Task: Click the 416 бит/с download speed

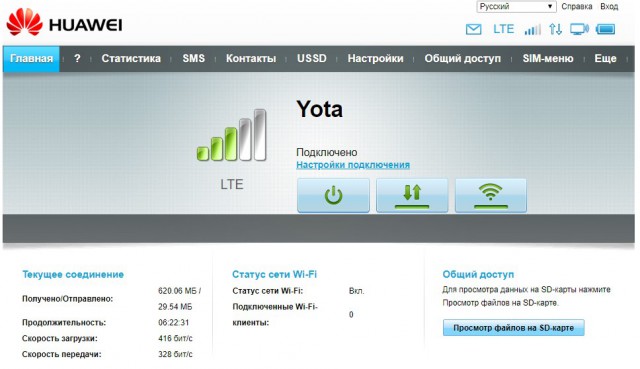Action: [x=175, y=338]
